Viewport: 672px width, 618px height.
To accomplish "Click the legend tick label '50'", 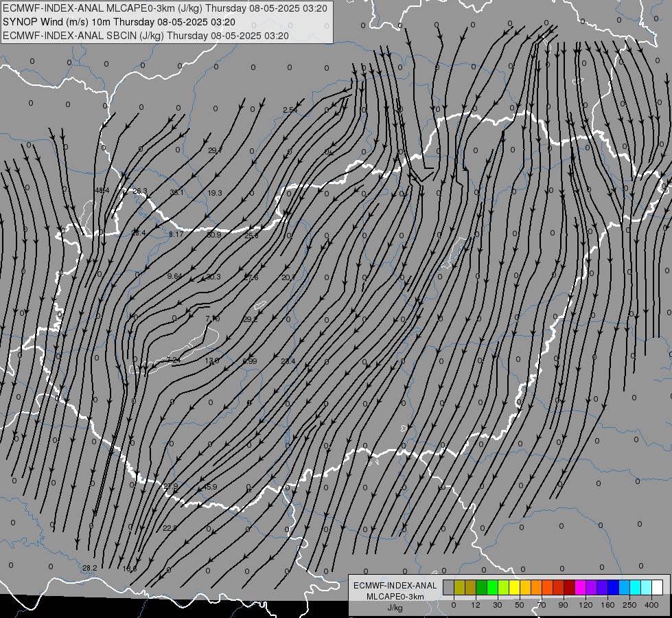I will point(520,605).
